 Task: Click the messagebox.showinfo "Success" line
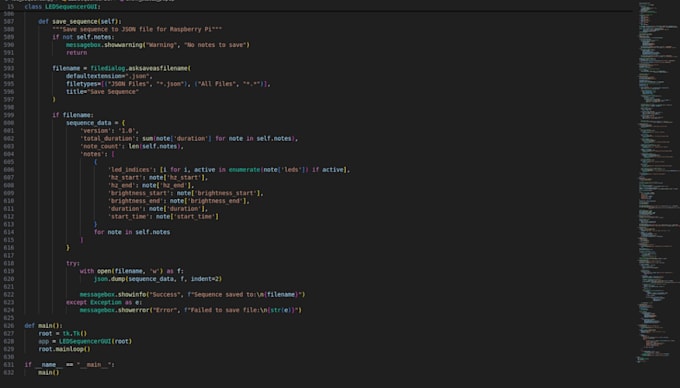tap(193, 294)
